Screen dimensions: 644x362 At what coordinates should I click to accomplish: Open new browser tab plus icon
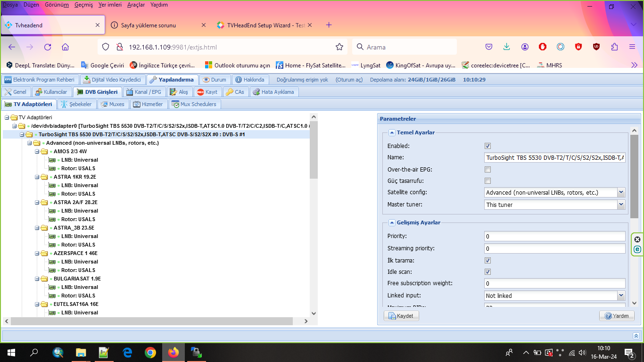(x=329, y=25)
